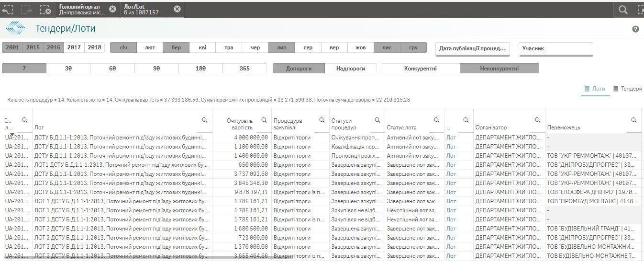Select the Лоти tab
The height and width of the screenshot is (265, 644).
pyautogui.click(x=595, y=89)
